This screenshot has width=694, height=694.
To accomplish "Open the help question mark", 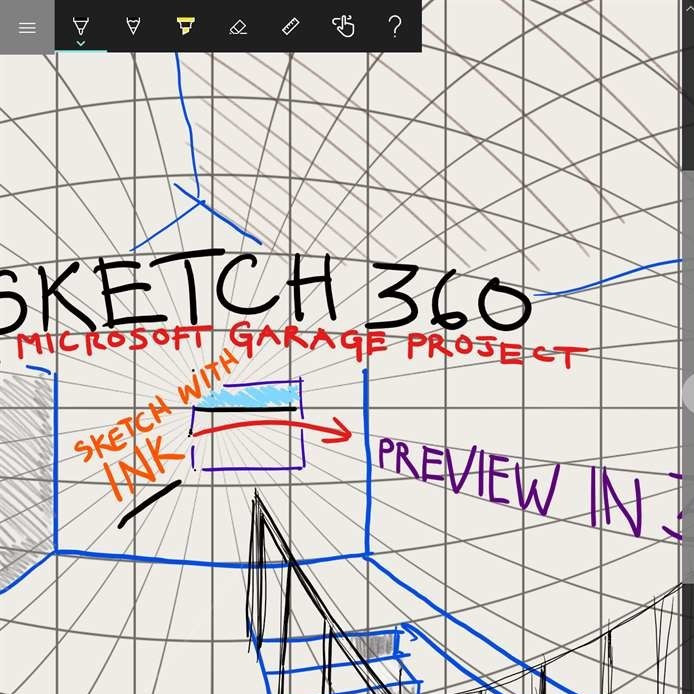I will [x=395, y=26].
